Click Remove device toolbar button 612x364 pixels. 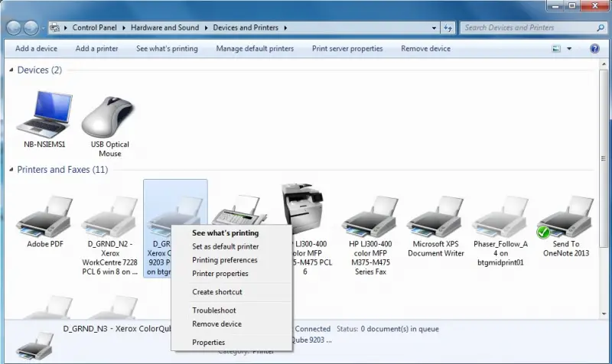[x=426, y=49]
